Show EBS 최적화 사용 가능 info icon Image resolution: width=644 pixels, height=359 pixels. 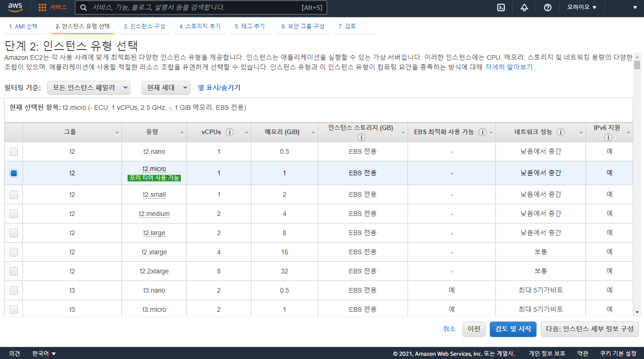[x=482, y=132]
